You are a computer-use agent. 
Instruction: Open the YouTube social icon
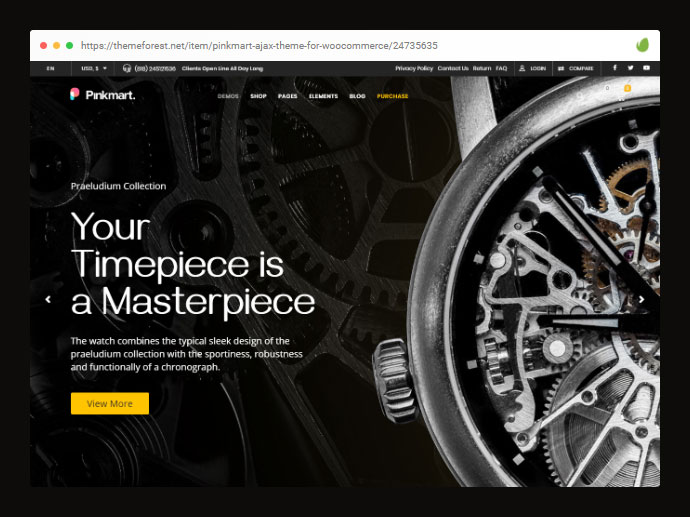[646, 68]
